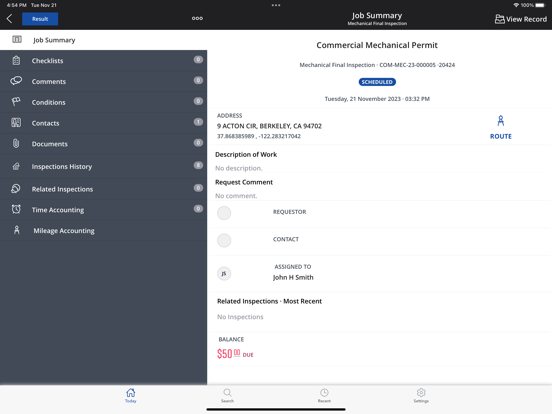The height and width of the screenshot is (414, 552).
Task: Select the Documents paperclip icon
Action: (x=16, y=143)
